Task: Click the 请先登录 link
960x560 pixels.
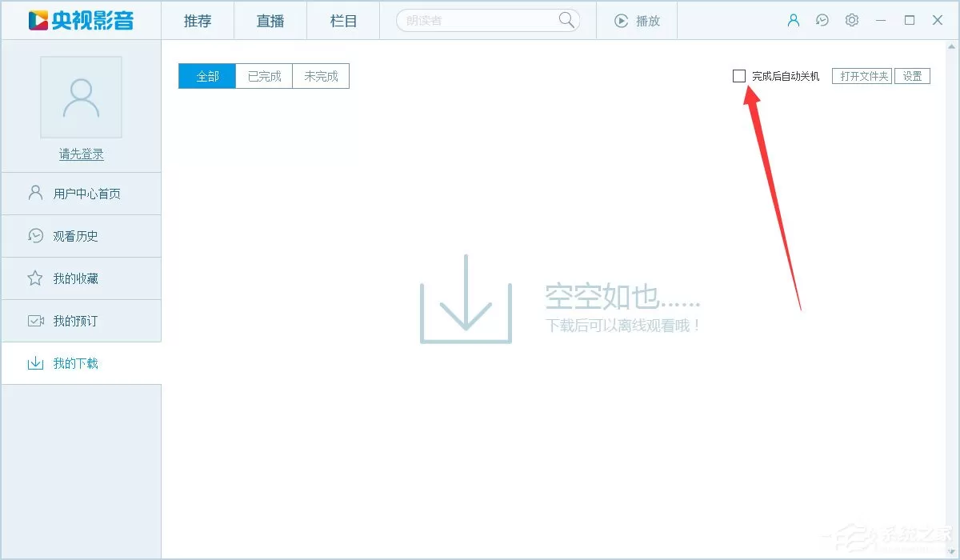Action: [81, 154]
